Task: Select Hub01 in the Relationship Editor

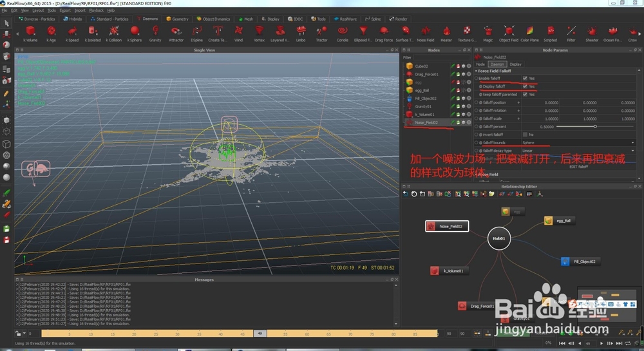Action: click(x=499, y=238)
